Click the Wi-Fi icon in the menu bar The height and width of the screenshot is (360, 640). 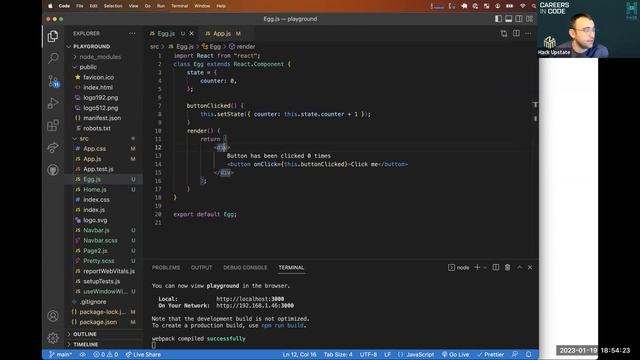(x=522, y=6)
